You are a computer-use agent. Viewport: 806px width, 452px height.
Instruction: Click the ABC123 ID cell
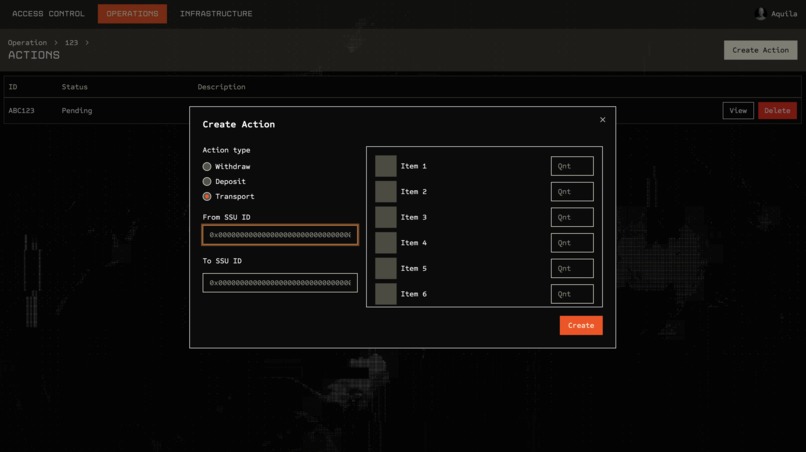[x=22, y=111]
